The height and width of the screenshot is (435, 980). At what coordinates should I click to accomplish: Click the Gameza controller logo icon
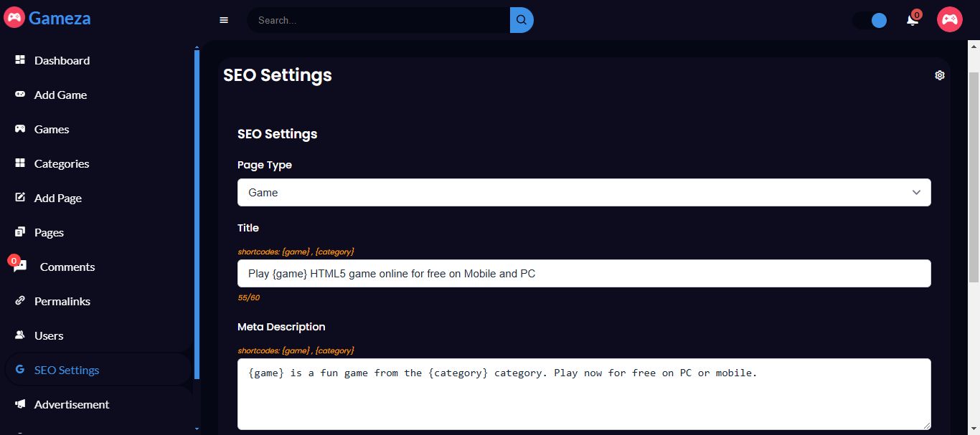tap(14, 17)
